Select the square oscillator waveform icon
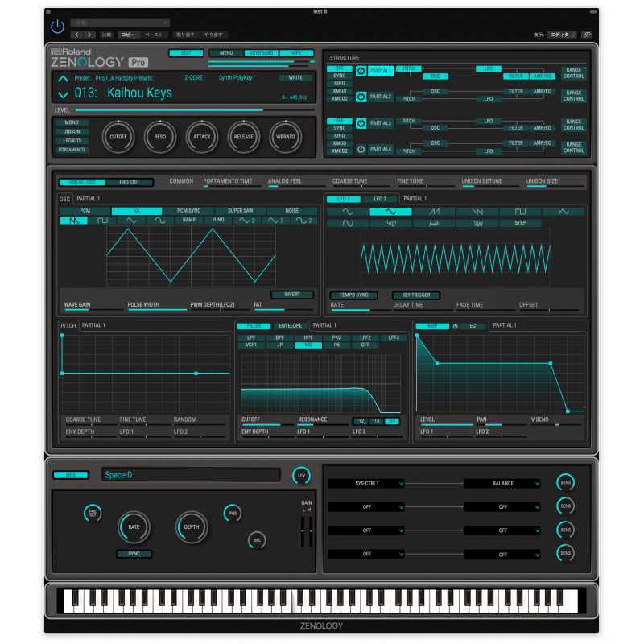The image size is (644, 644). [x=102, y=221]
